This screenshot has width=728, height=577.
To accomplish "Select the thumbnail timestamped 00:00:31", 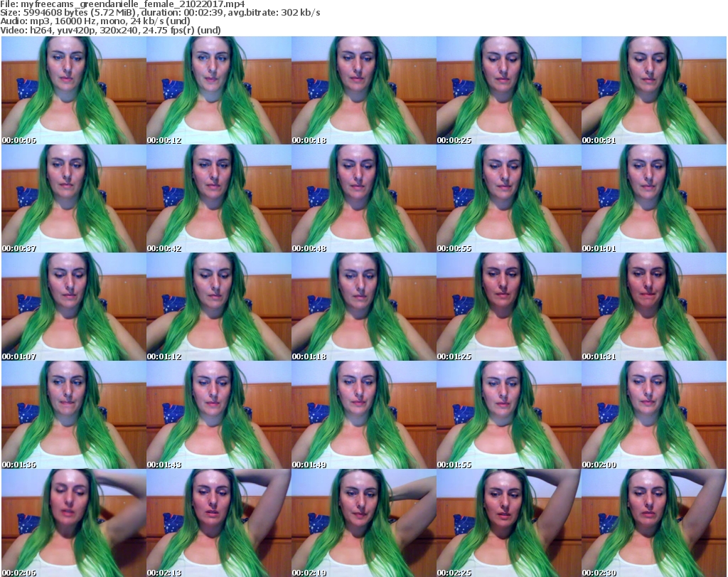I will click(x=654, y=90).
